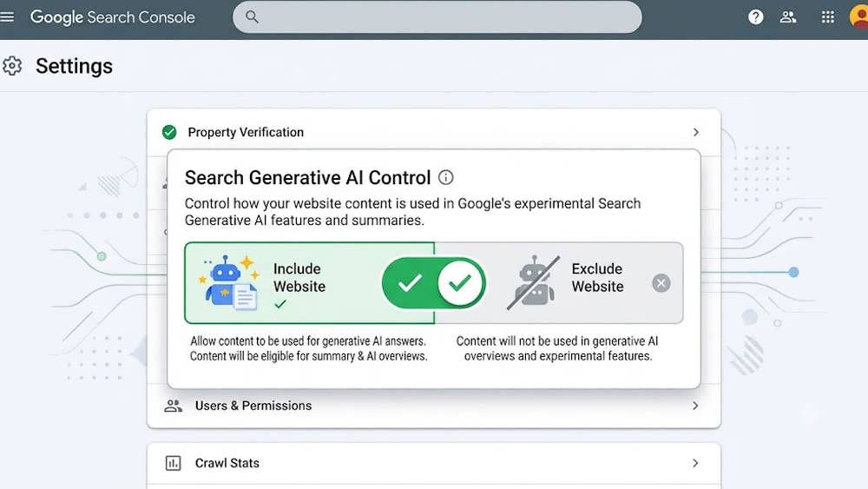Click the account profile avatar
This screenshot has width=868, height=489.
pos(859,16)
